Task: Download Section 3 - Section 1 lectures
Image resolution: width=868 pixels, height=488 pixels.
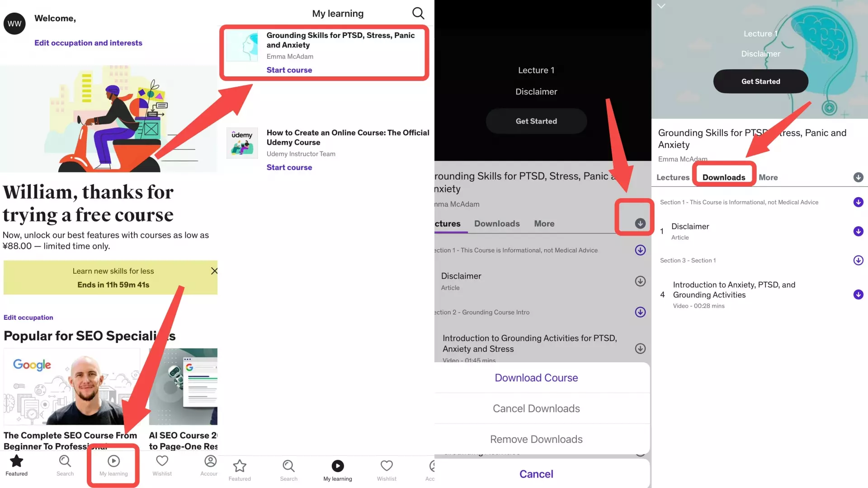Action: (x=858, y=260)
